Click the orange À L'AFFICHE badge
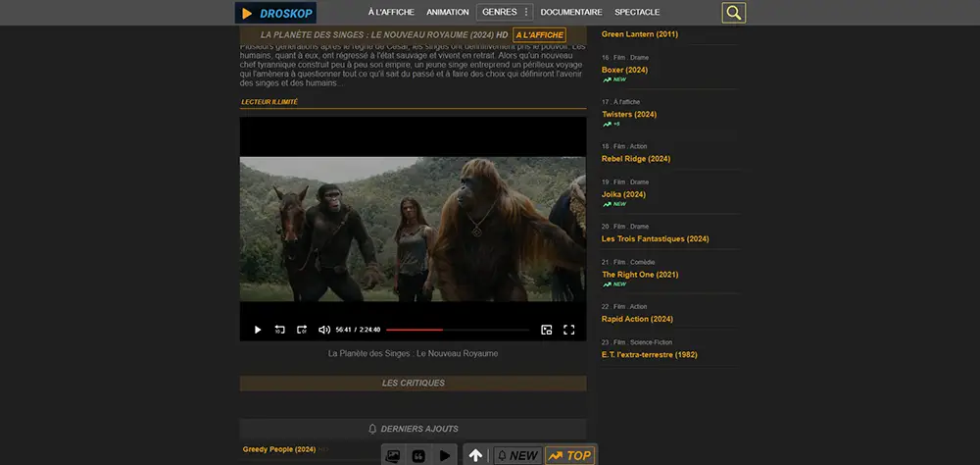 click(x=540, y=35)
